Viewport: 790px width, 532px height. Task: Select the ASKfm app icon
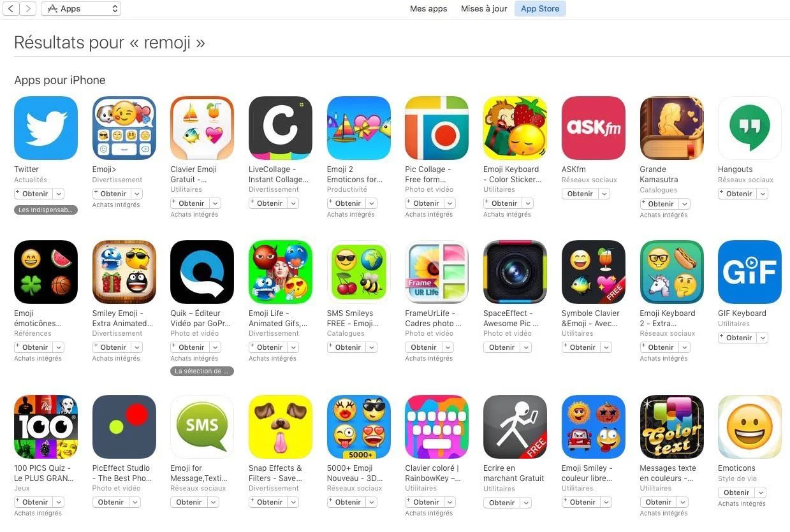594,128
